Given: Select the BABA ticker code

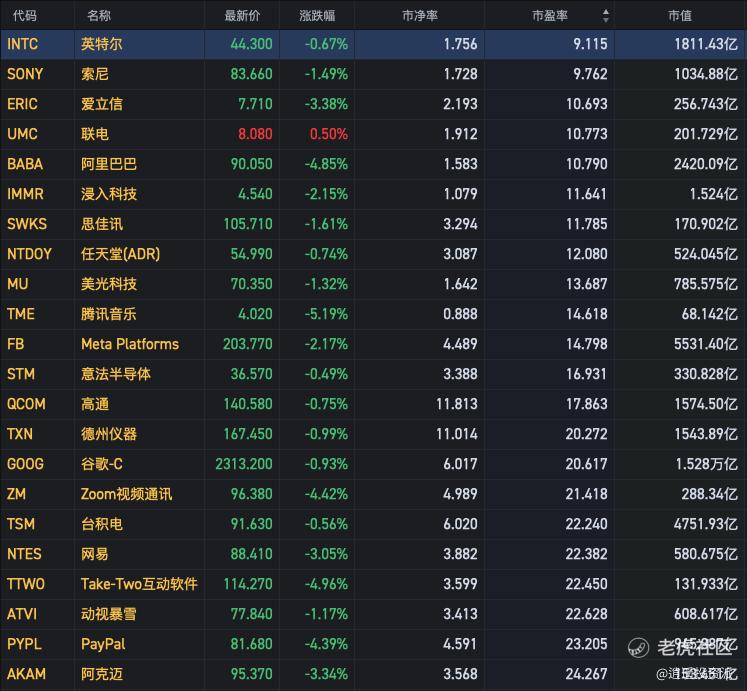Looking at the screenshot, I should click(x=25, y=164).
